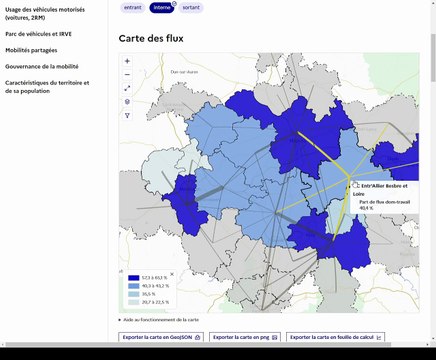The width and height of the screenshot is (436, 360).
Task: Click the 'Part de flux dom-travail' tooltip text
Action: pyautogui.click(x=384, y=202)
